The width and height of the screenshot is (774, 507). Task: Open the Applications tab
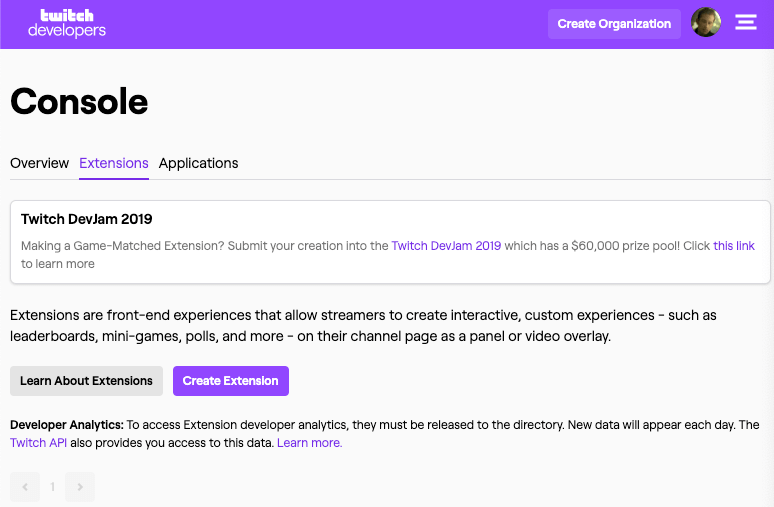pyautogui.click(x=198, y=163)
